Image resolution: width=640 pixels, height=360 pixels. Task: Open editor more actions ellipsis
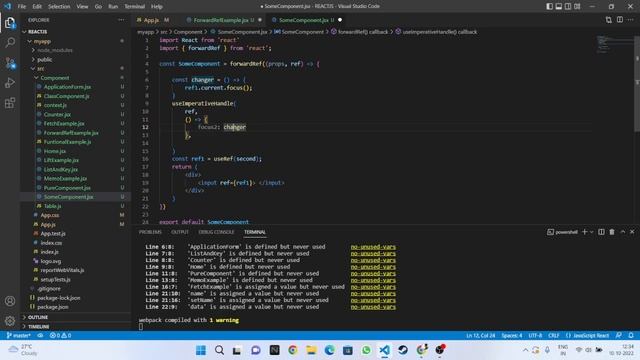tap(631, 20)
